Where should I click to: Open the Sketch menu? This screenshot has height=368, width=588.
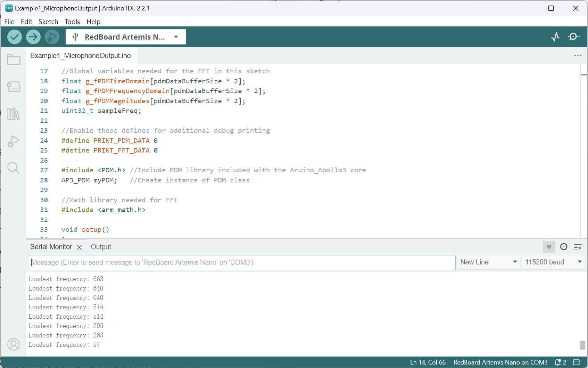[x=48, y=22]
